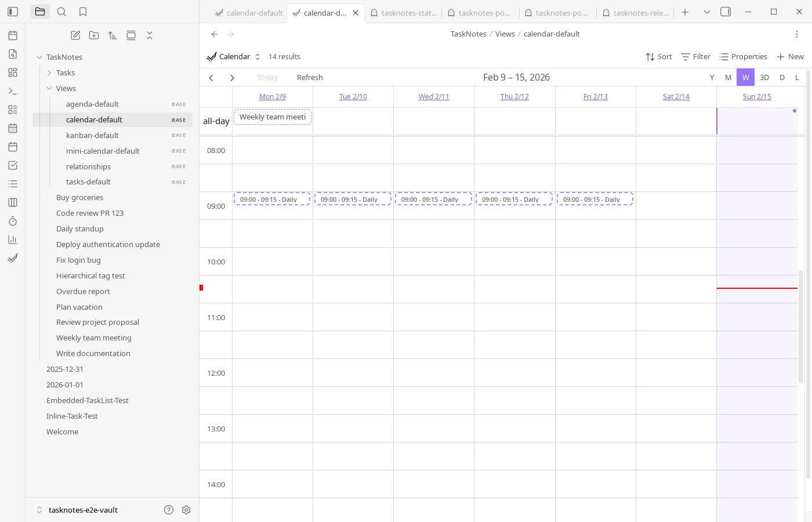The height and width of the screenshot is (522, 812).
Task: Open the more options menu
Action: tap(797, 34)
